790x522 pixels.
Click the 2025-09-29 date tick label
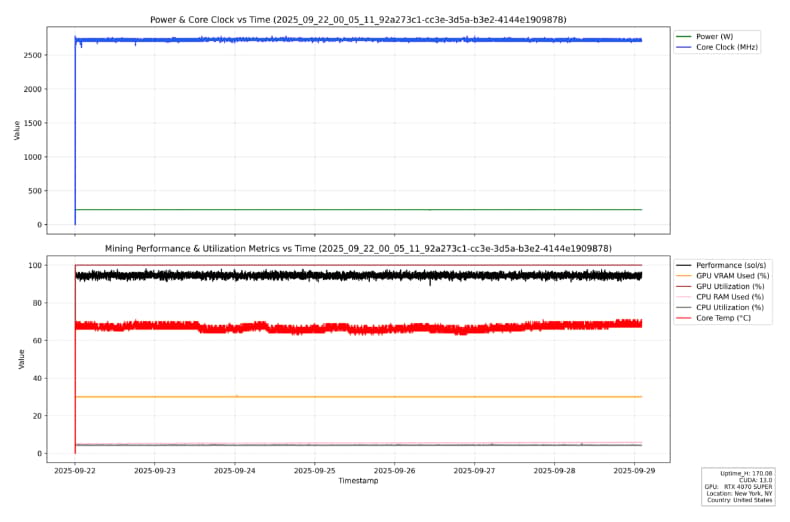pos(634,471)
